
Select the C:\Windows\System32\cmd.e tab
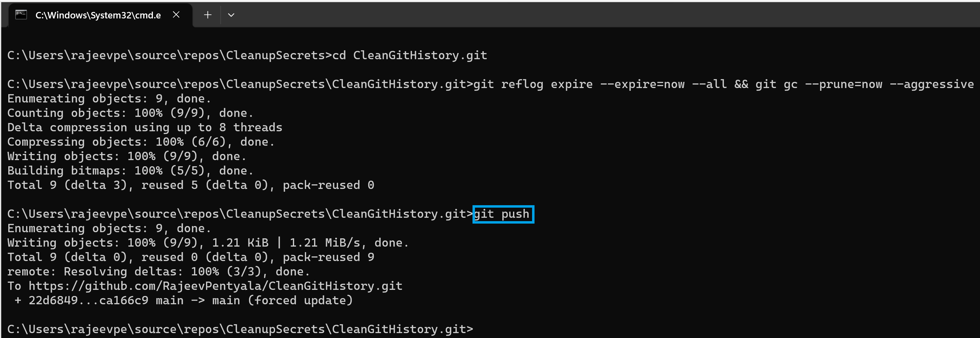(x=98, y=15)
